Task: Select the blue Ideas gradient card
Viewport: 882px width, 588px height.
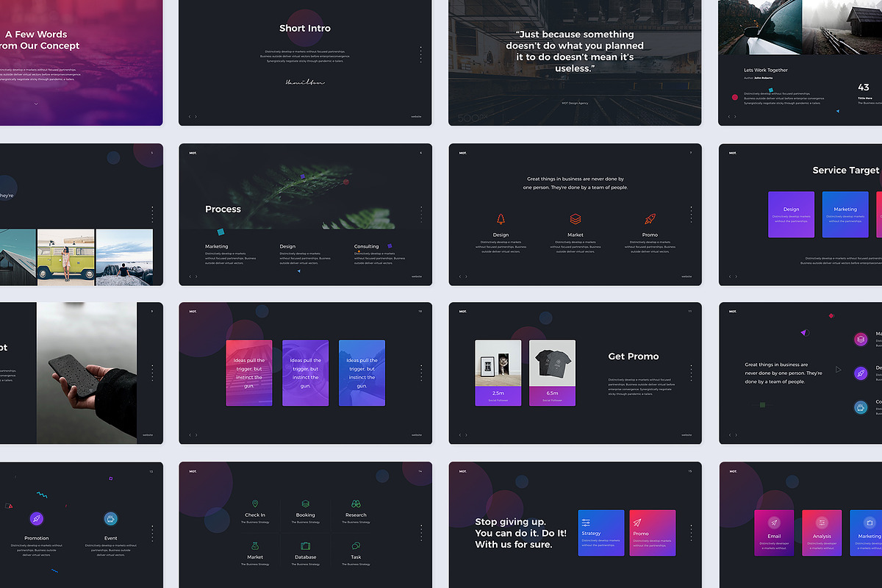Action: tap(362, 373)
